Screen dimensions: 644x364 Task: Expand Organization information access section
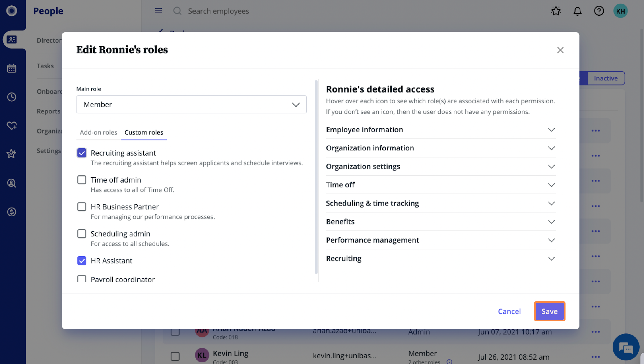[x=441, y=148]
